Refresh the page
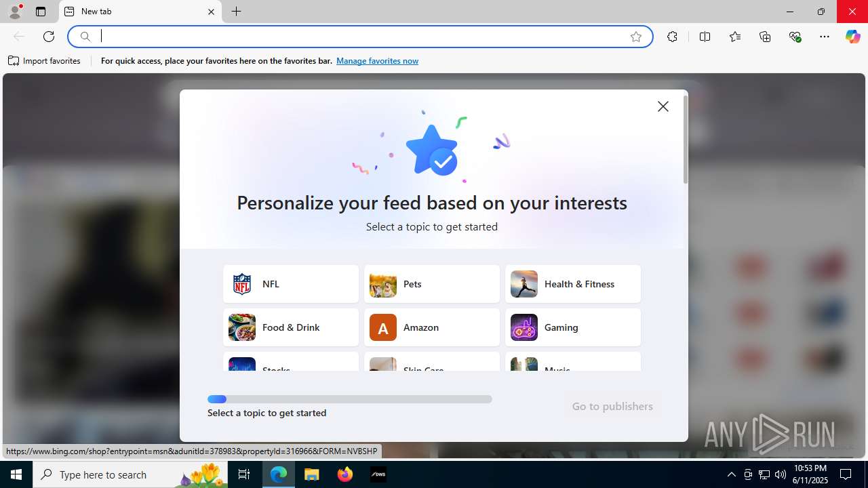Image resolution: width=868 pixels, height=488 pixels. pyautogui.click(x=49, y=37)
